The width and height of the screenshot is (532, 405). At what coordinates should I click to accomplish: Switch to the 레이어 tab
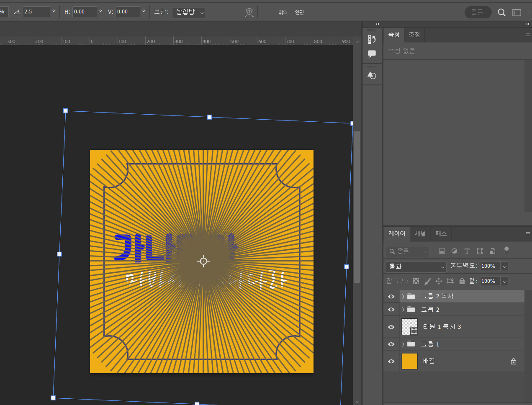(x=397, y=234)
